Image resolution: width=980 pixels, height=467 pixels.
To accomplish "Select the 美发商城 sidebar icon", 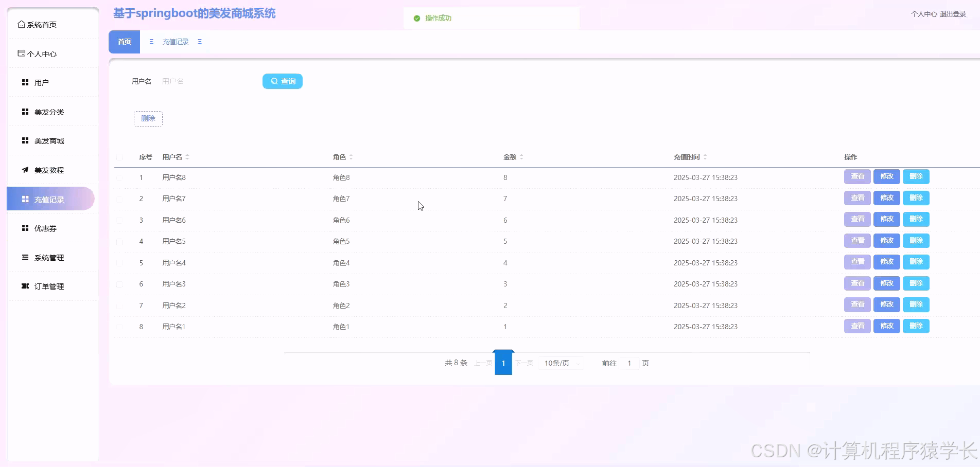I will (25, 140).
